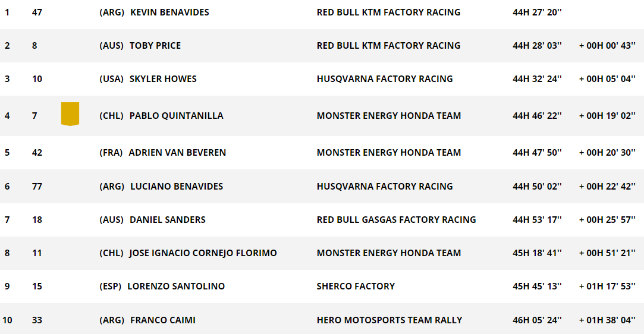
Task: Select total time 44H 28' 03''
Action: [537, 46]
